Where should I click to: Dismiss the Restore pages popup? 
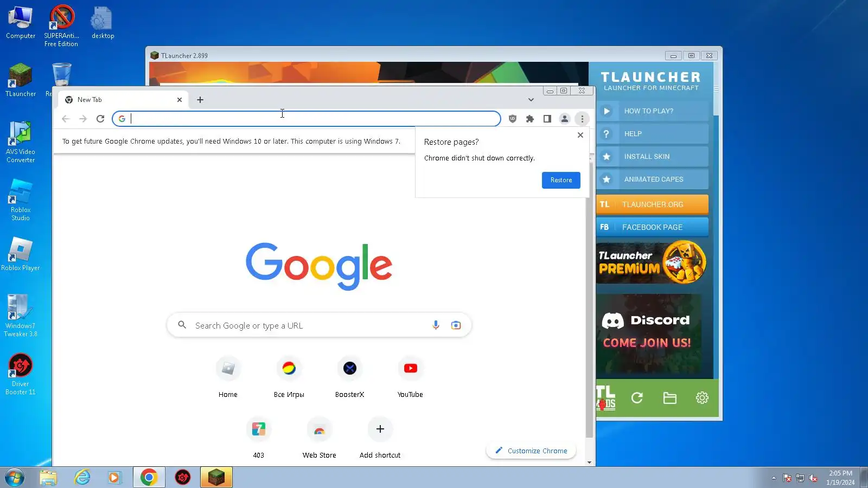pyautogui.click(x=580, y=135)
